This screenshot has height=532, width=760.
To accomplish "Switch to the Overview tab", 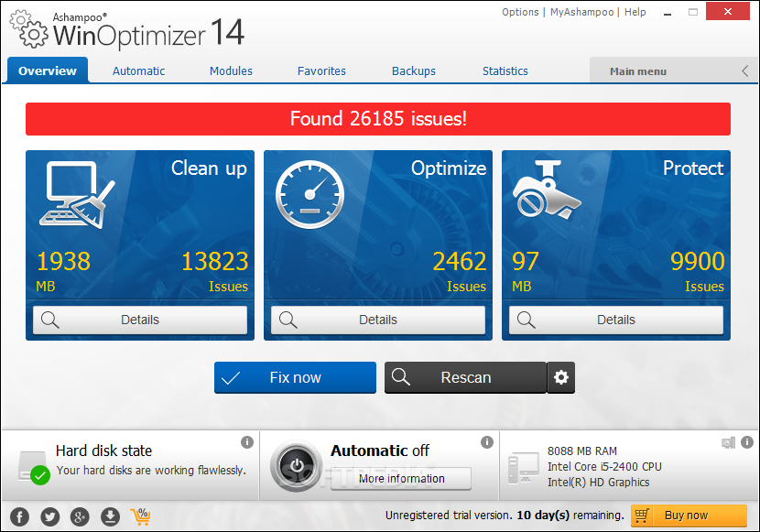I will coord(48,71).
